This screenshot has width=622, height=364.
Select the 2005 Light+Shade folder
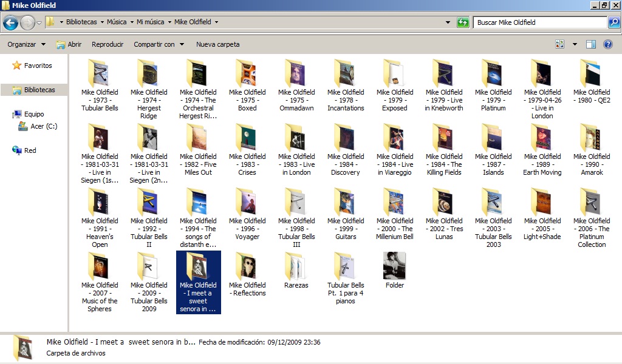[x=542, y=214]
